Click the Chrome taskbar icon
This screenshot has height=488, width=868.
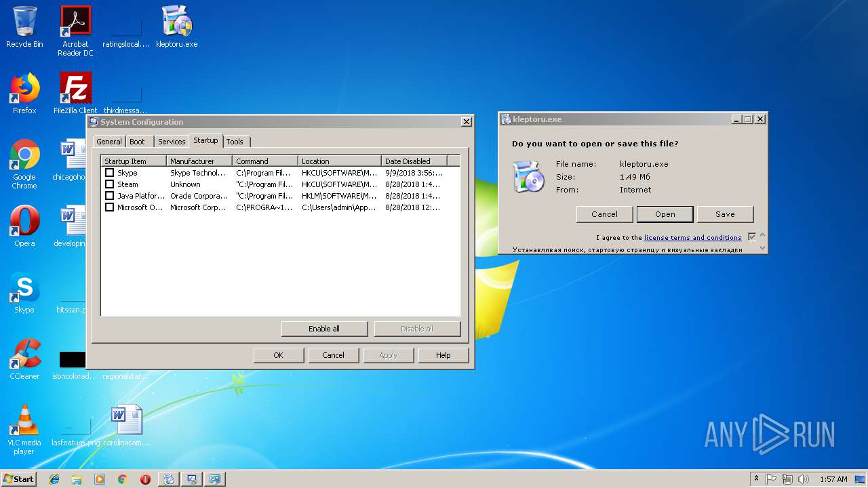122,479
